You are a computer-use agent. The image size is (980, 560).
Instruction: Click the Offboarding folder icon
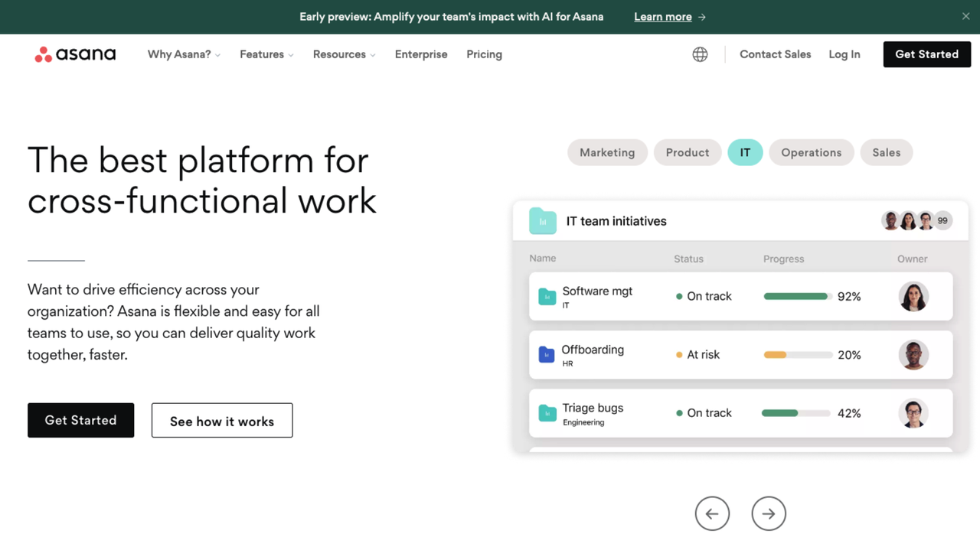click(547, 354)
